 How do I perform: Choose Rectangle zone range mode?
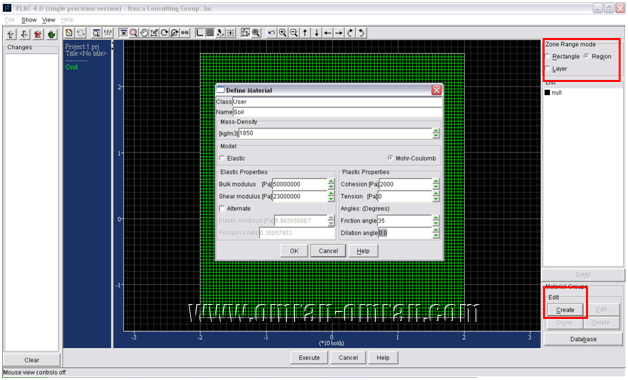click(x=547, y=56)
